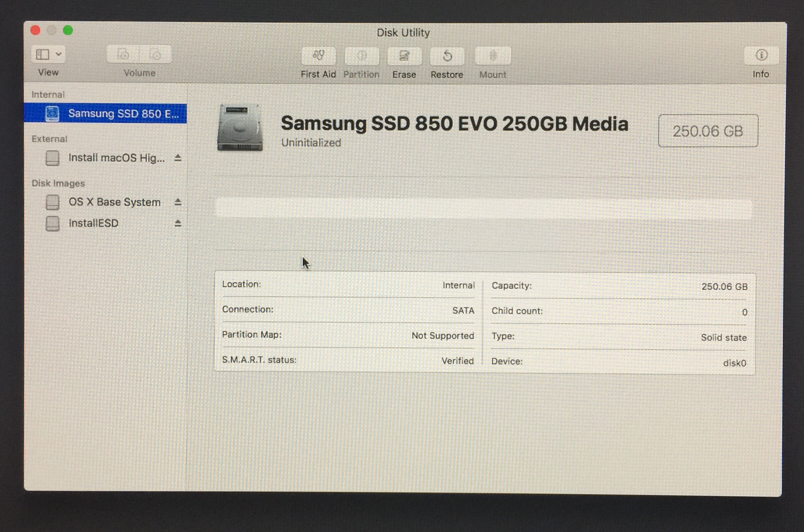Click the add volume icon

pos(123,54)
